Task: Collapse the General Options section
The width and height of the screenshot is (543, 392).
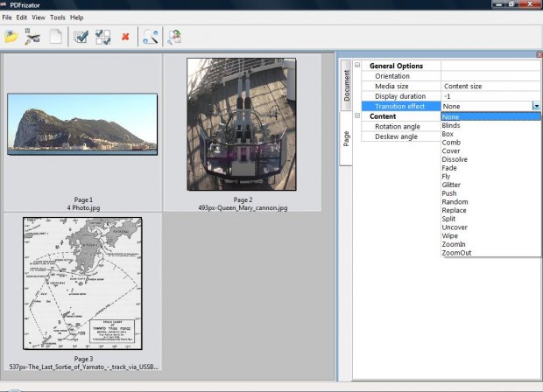Action: pyautogui.click(x=357, y=66)
